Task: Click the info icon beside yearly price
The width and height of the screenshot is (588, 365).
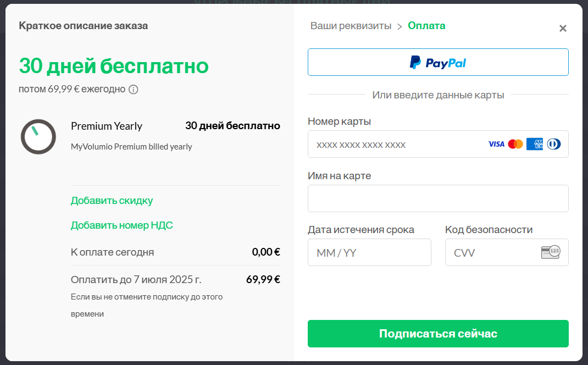Action: (133, 90)
